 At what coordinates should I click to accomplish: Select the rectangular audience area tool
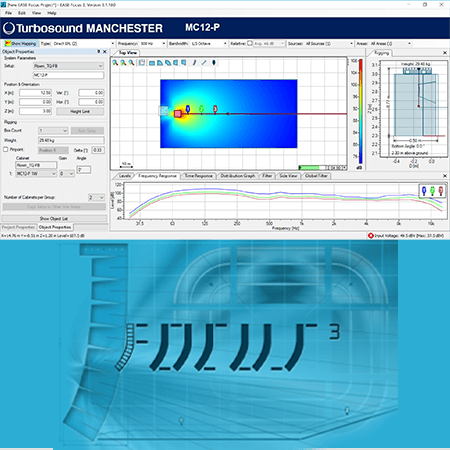point(152,63)
